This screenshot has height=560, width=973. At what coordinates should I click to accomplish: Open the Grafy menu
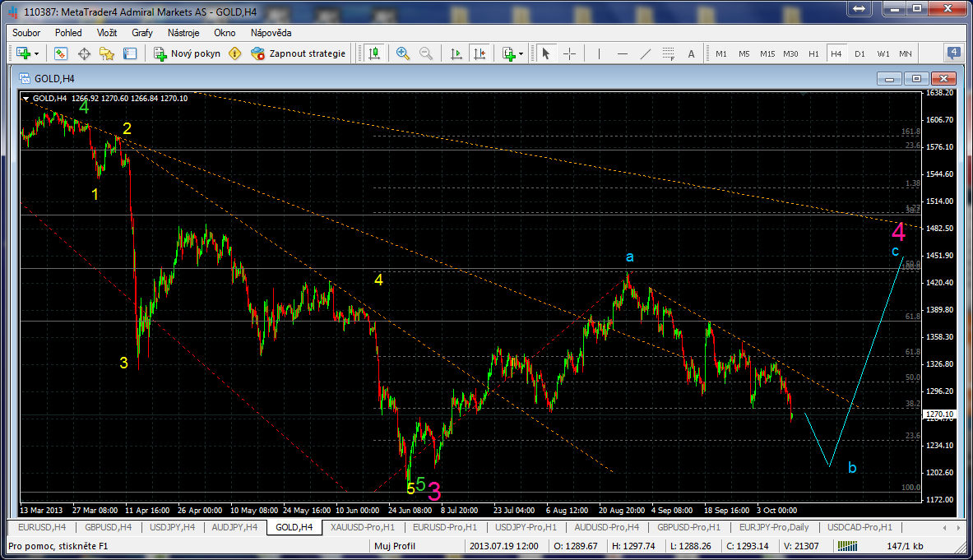coord(142,33)
